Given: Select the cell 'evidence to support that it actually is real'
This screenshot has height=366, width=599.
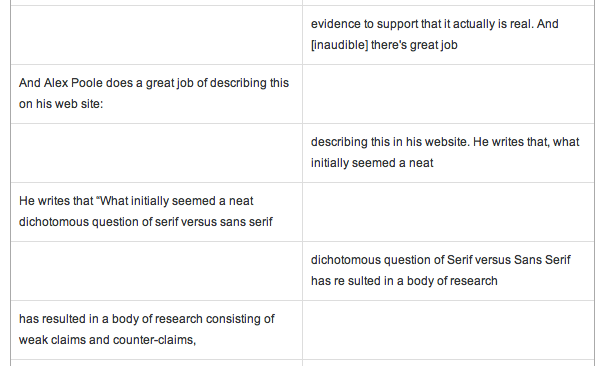Looking at the screenshot, I should click(448, 35).
